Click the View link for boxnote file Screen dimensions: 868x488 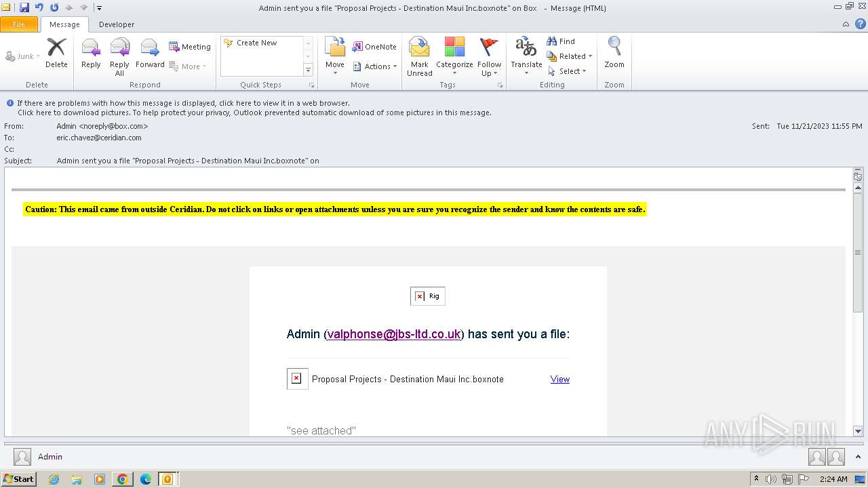(560, 379)
